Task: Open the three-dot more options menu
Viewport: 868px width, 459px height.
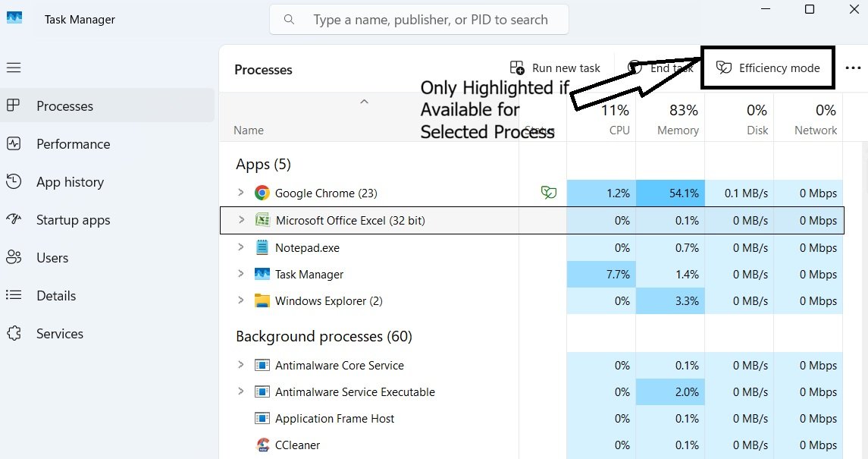Action: click(x=853, y=68)
